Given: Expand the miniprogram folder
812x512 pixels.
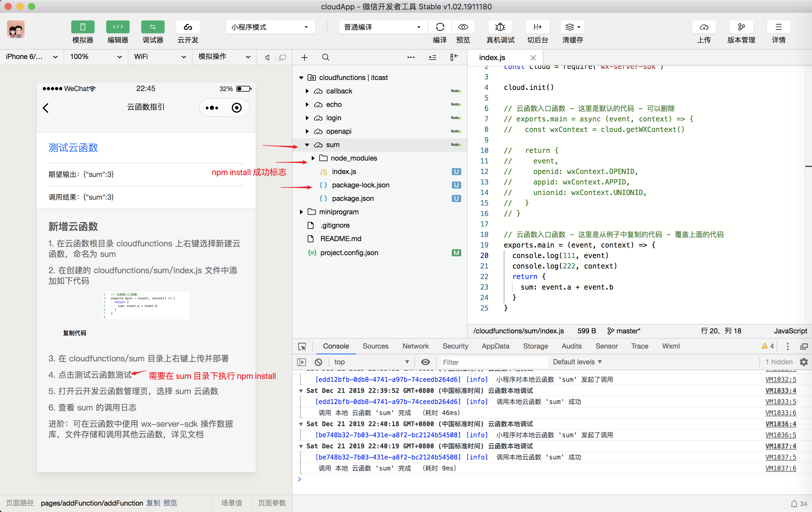Looking at the screenshot, I should (301, 212).
